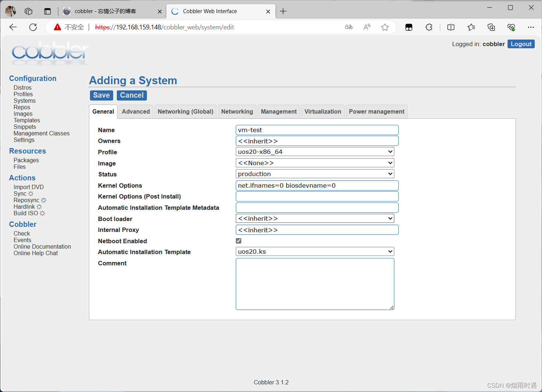Click the browser address bar URL
Screen dimensions: 542x392
point(164,27)
